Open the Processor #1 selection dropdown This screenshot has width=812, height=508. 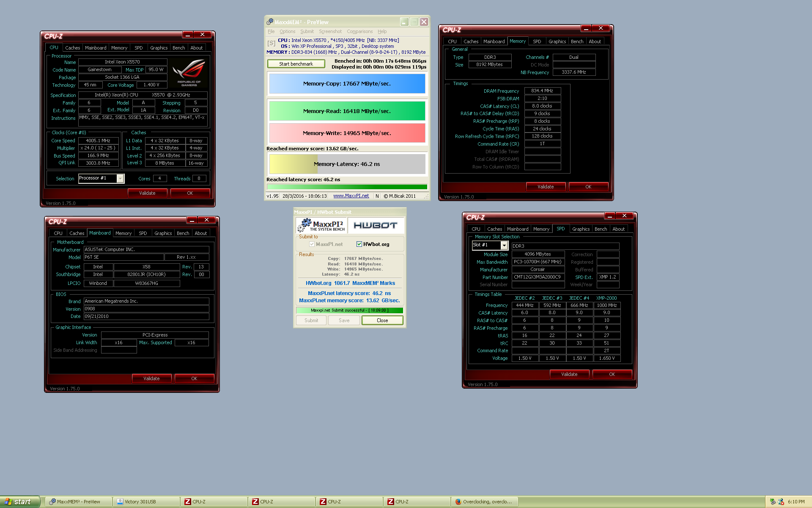(120, 179)
